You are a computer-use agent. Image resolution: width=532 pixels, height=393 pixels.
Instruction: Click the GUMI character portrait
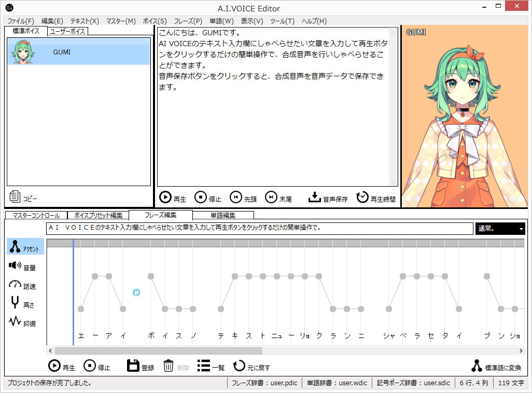pos(465,117)
